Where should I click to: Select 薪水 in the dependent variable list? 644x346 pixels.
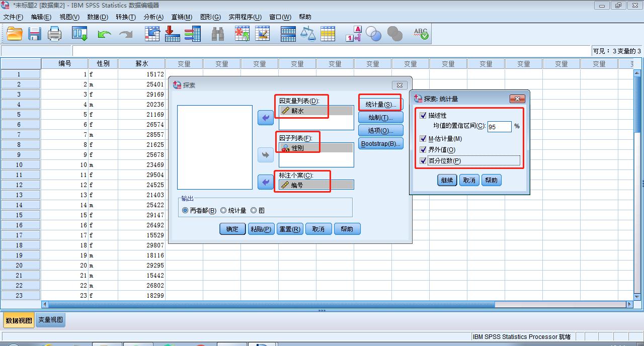coord(316,111)
